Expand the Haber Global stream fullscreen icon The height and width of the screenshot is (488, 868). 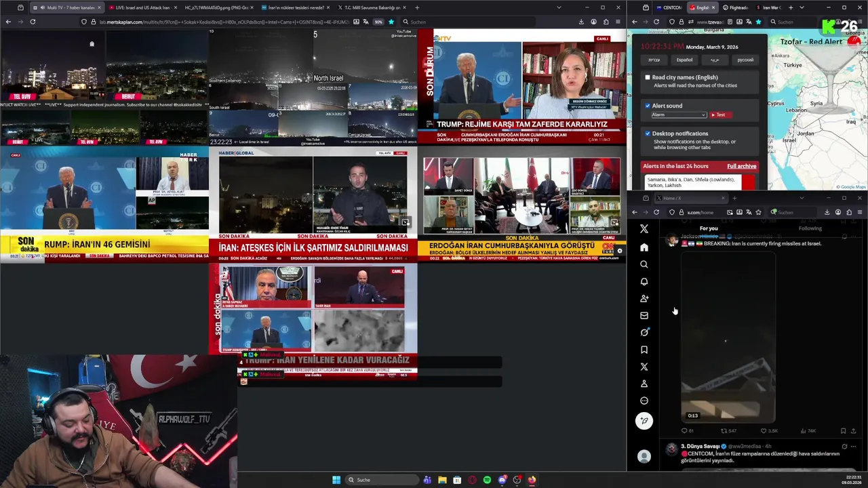coord(405,222)
